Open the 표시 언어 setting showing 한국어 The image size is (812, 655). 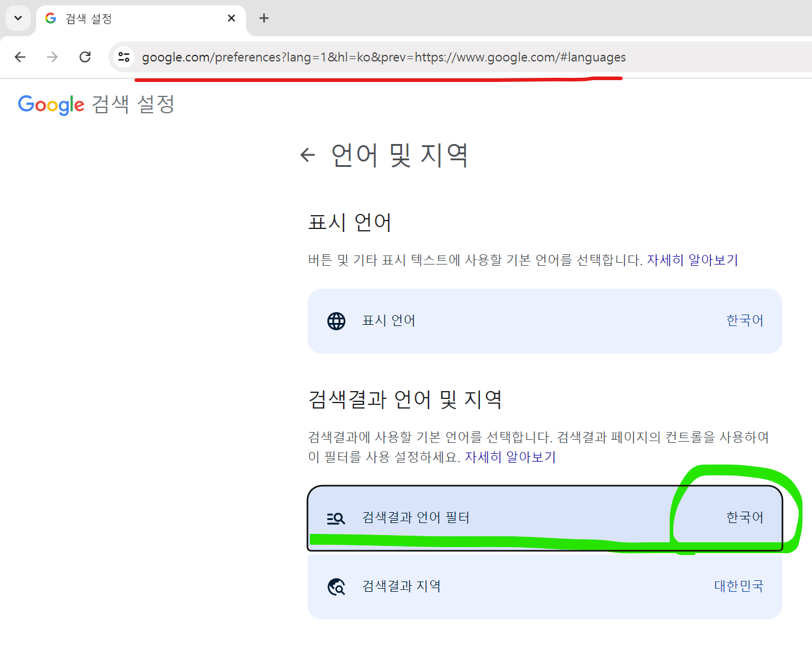point(543,321)
